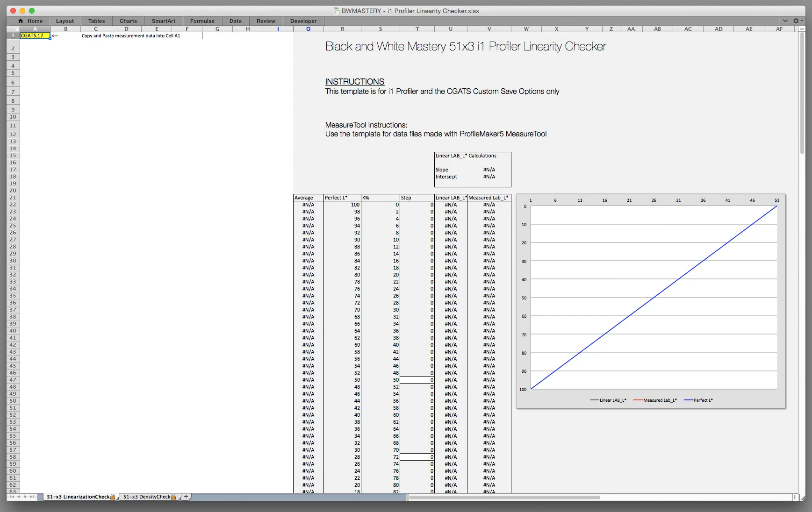Screen dimensions: 812x512
Task: Click lock icon on DensityCheck sheet tab
Action: (x=173, y=497)
